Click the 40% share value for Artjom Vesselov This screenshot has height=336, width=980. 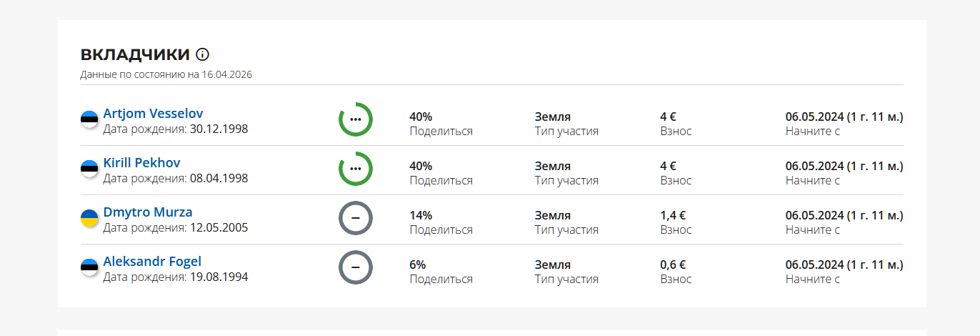[421, 117]
